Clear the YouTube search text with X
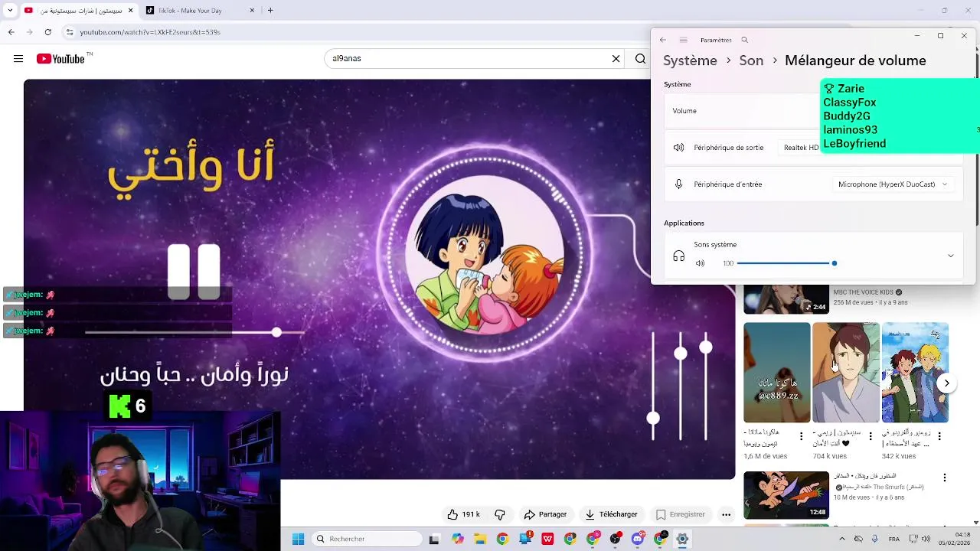 coord(616,58)
